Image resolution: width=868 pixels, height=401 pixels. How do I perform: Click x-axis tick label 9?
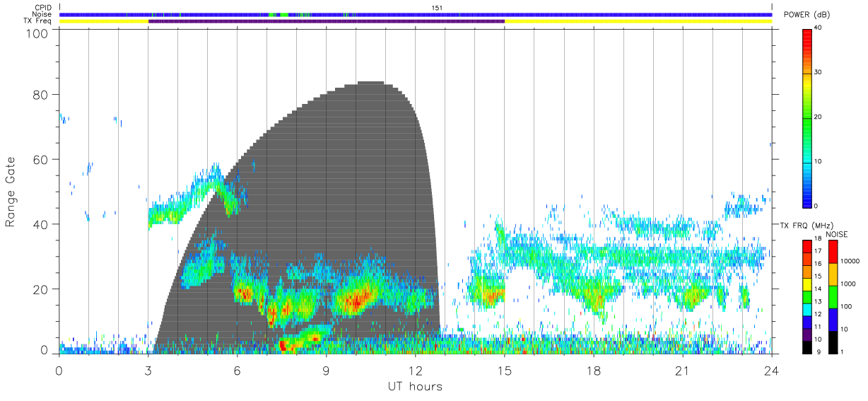tap(327, 370)
